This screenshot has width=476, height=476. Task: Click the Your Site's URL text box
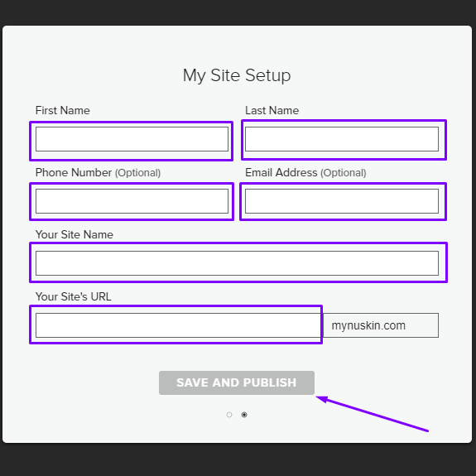(x=179, y=325)
